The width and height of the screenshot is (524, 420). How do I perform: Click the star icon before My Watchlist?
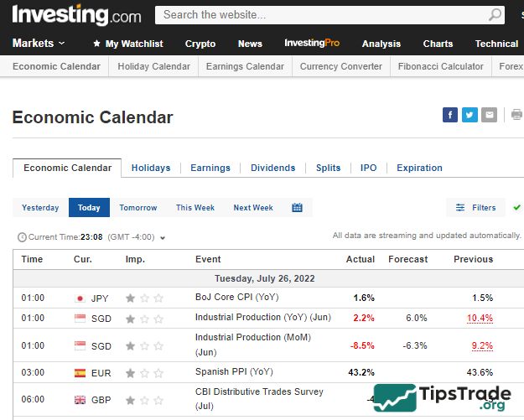coord(96,44)
